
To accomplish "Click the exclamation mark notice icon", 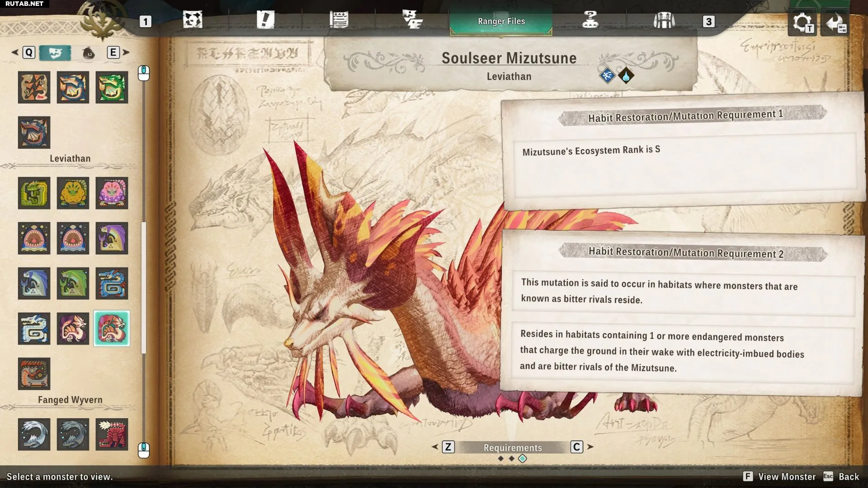I will click(265, 20).
